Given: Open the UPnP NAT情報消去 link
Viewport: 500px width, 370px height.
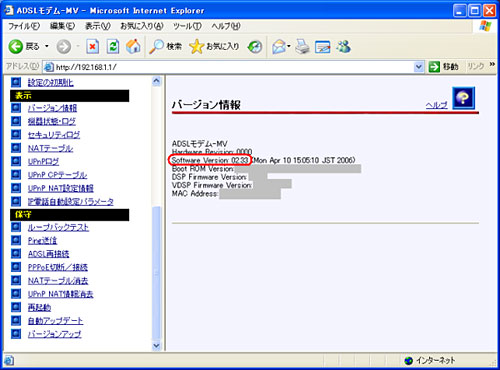Looking at the screenshot, I should (x=61, y=294).
